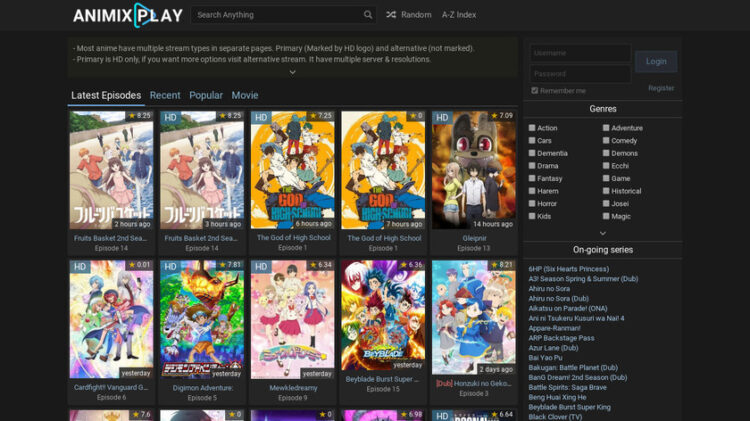Click star rating 6.36 on Beyblade Burst
Image resolution: width=750 pixels, height=421 pixels.
[411, 265]
